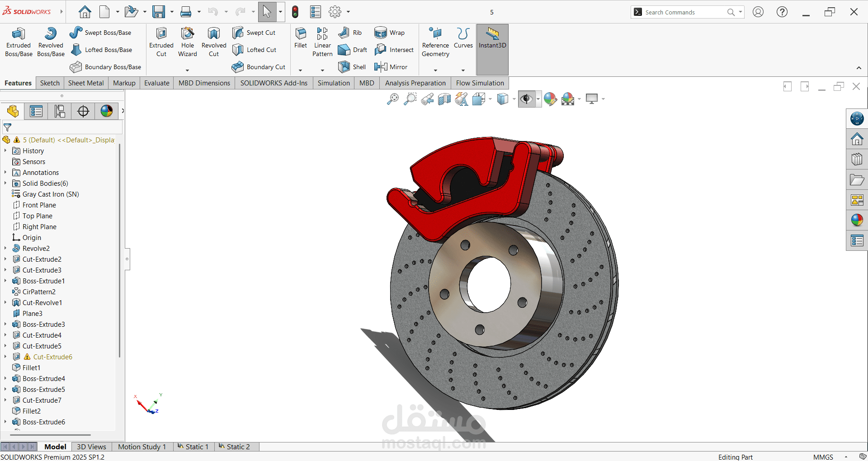Open the user login account button
This screenshot has height=461, width=868.
pyautogui.click(x=758, y=12)
